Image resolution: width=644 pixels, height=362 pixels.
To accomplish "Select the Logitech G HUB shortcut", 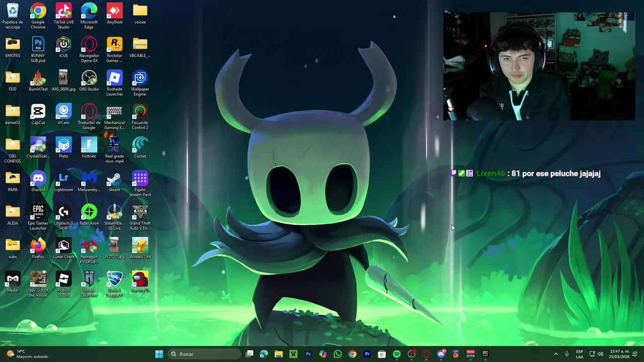I will point(63,217).
